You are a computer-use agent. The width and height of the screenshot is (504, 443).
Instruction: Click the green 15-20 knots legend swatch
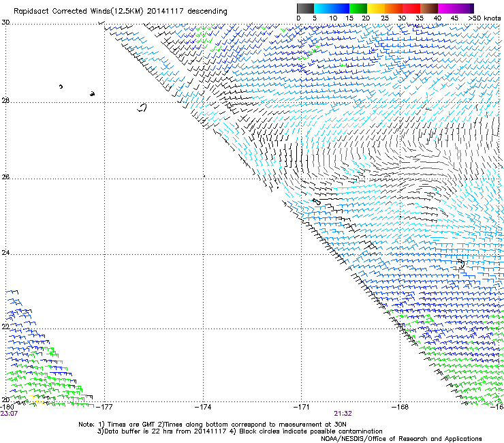pos(358,8)
